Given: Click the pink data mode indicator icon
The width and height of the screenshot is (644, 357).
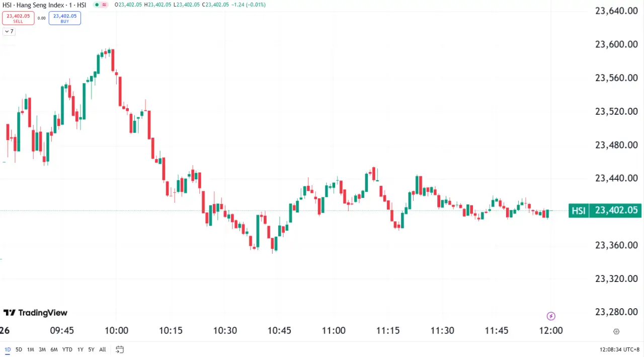Looking at the screenshot, I should (104, 5).
